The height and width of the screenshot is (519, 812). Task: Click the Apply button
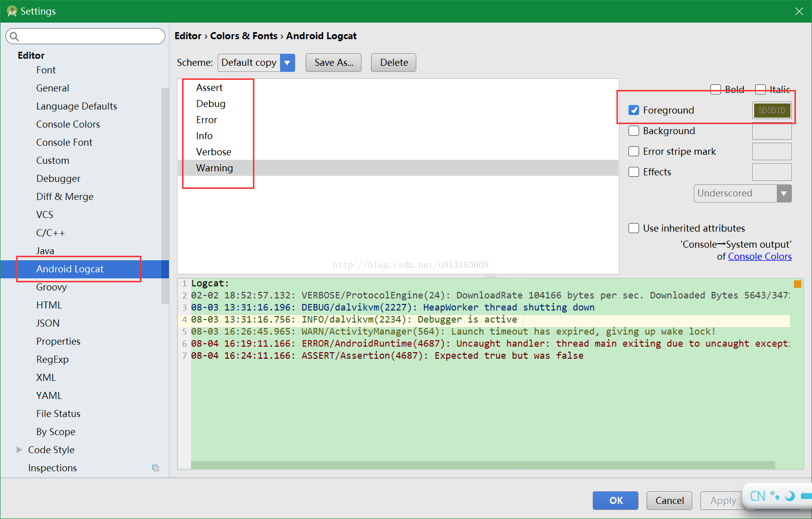[723, 500]
